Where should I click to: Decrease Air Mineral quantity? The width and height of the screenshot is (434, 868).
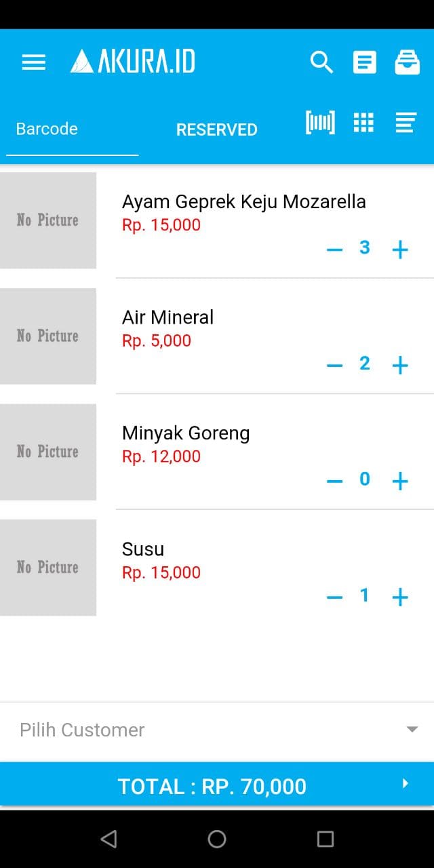click(x=334, y=366)
